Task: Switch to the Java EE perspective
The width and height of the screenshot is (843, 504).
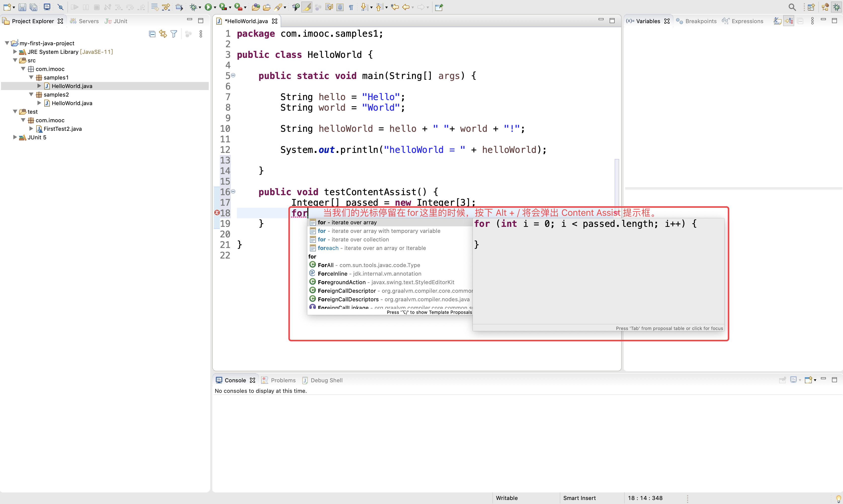Action: coord(826,7)
